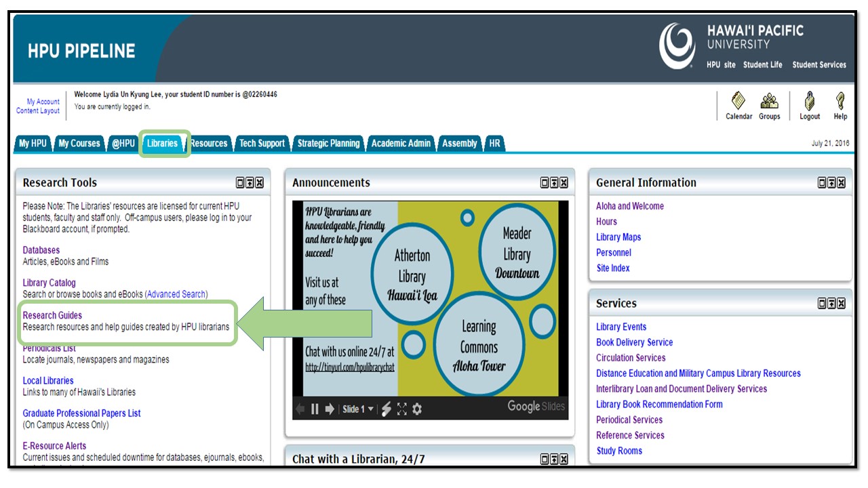Close the Research Tools panel
This screenshot has width=868, height=488.
(x=259, y=183)
